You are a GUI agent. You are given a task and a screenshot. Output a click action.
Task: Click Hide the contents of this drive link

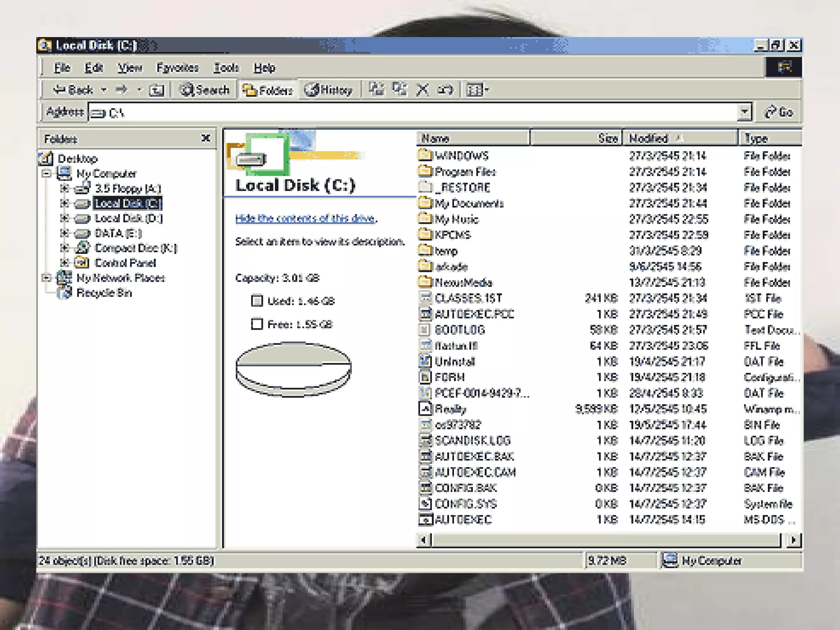point(306,218)
